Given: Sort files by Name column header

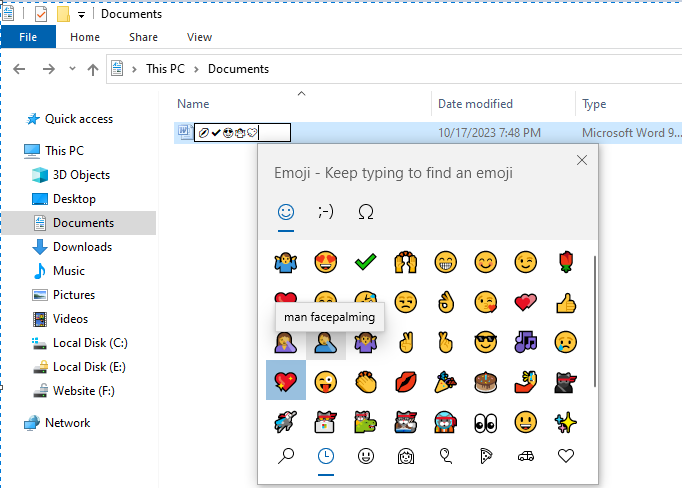Looking at the screenshot, I should [x=193, y=104].
